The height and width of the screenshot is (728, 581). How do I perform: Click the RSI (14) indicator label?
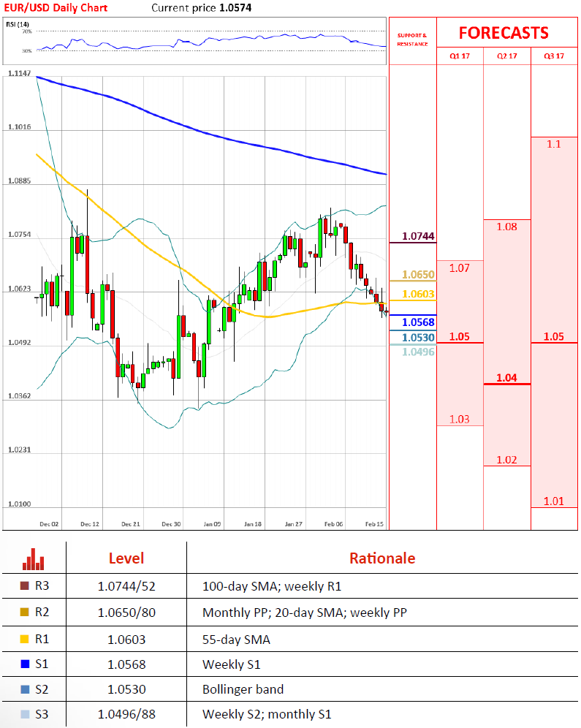pos(17,24)
